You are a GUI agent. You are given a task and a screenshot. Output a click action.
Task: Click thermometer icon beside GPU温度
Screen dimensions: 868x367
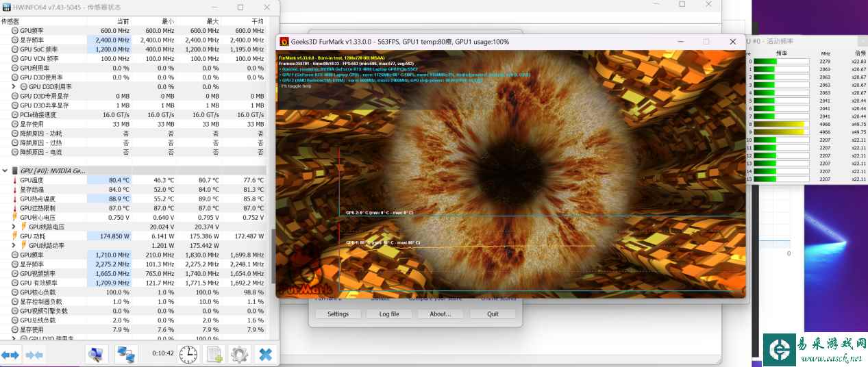[14, 180]
